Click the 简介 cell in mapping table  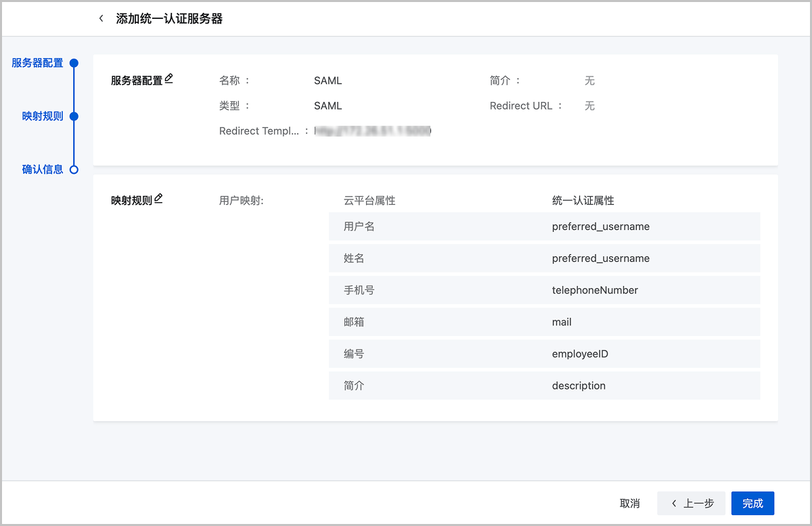coord(354,385)
